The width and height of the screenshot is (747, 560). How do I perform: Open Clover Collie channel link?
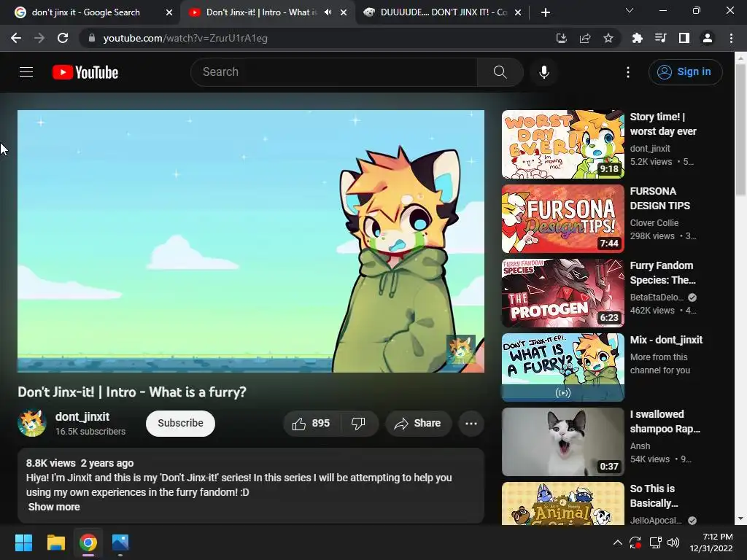coord(654,223)
